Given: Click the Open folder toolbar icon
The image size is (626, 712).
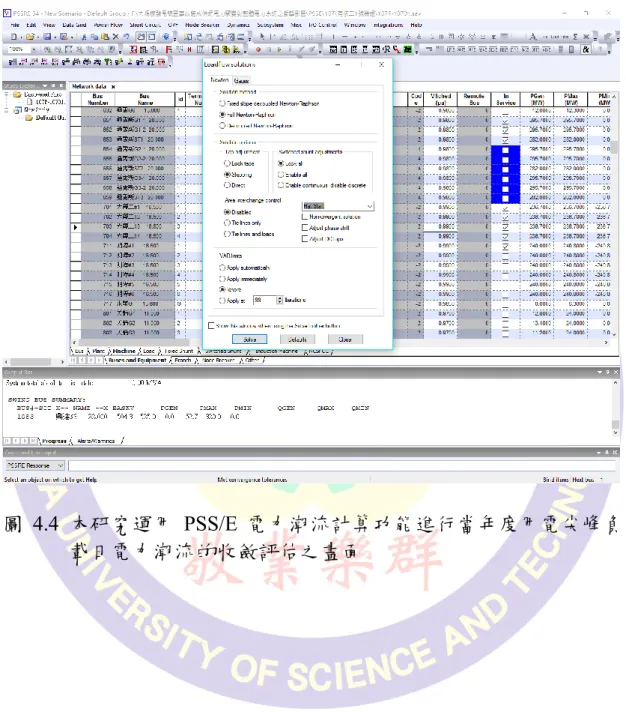Looking at the screenshot, I should pyautogui.click(x=30, y=37).
